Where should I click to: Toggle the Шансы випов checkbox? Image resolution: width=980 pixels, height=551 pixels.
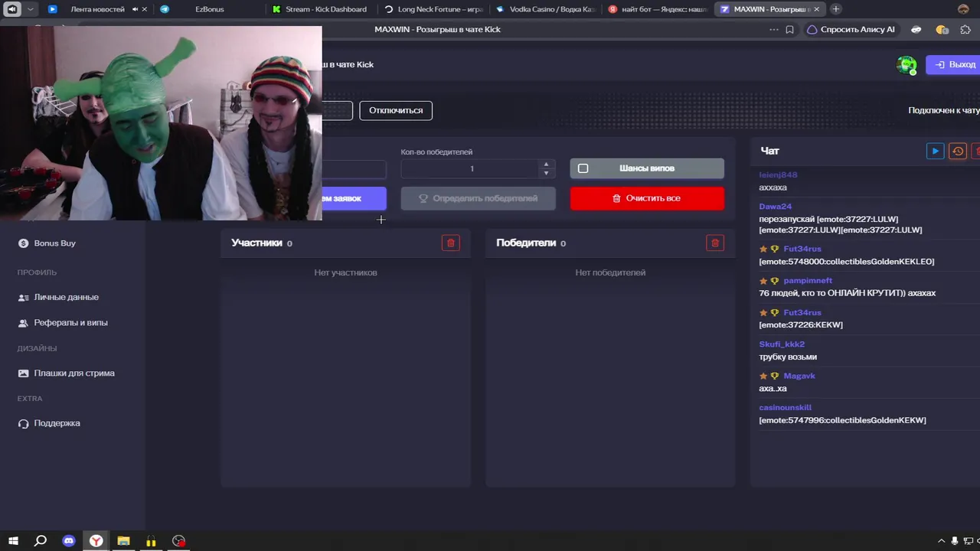pos(583,168)
